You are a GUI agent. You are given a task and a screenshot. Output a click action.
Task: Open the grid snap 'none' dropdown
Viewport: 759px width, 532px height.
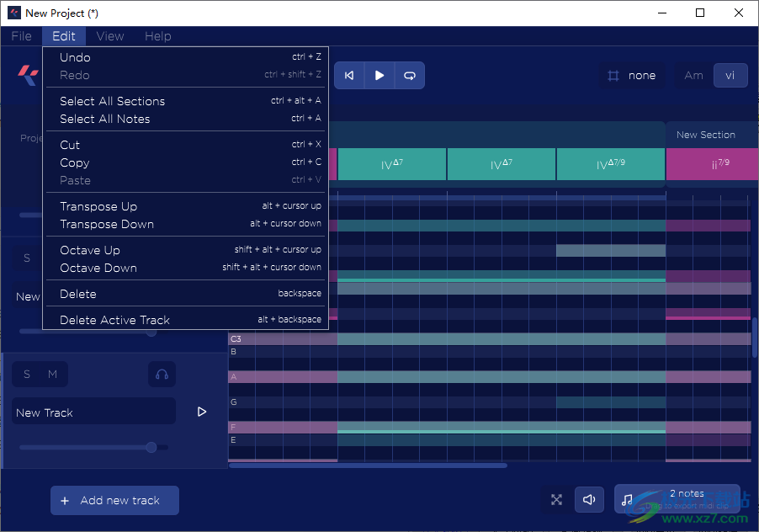[x=632, y=76]
